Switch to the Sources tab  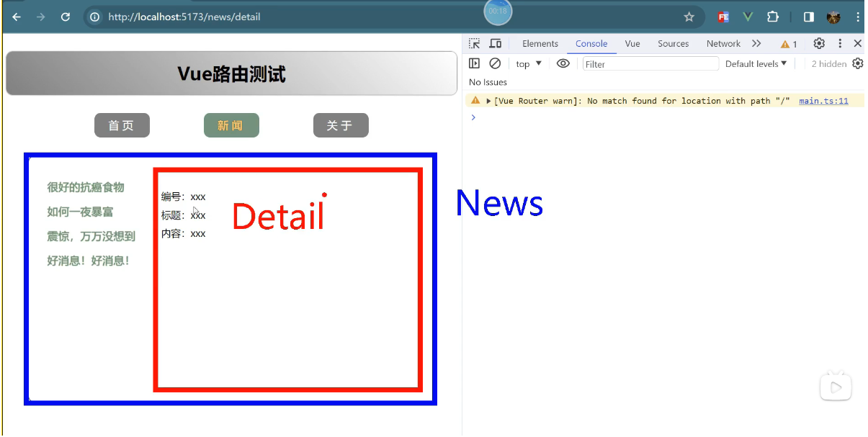674,44
